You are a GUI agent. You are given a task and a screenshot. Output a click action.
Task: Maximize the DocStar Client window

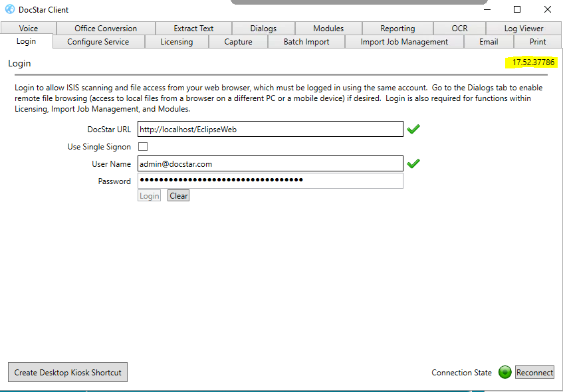point(517,9)
